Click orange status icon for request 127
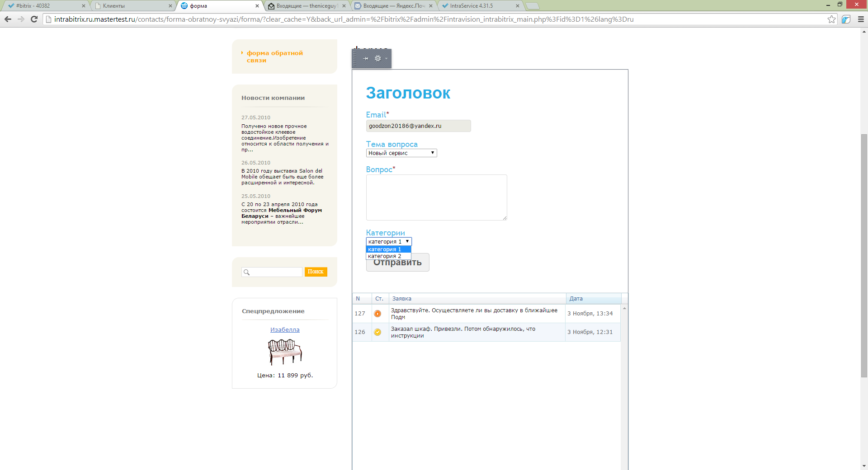The height and width of the screenshot is (470, 868). [x=377, y=314]
